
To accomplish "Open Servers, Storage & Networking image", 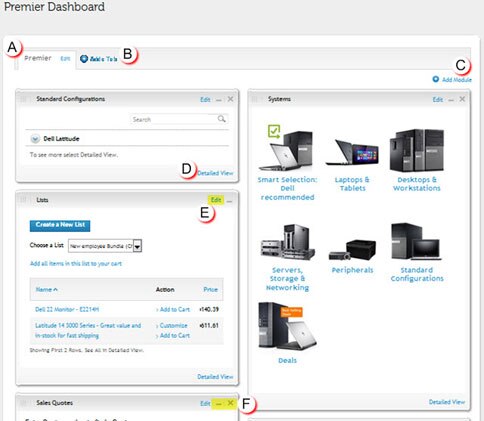I will [x=287, y=242].
